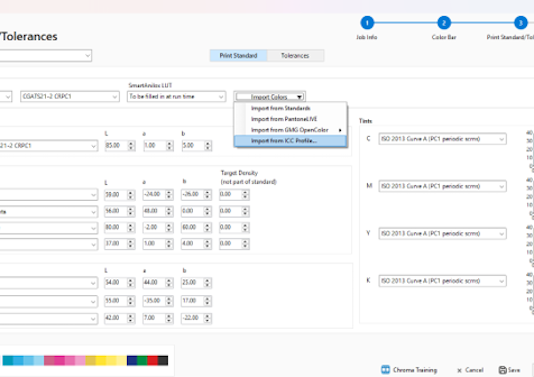Click the a field showing -24.00
The image size is (534, 377).
(x=154, y=194)
